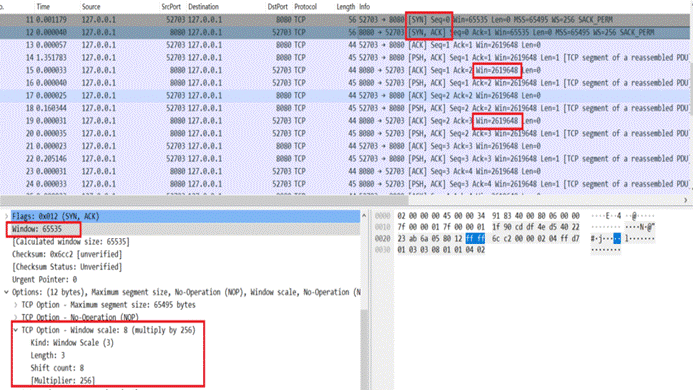Sort by the DstPort column header
Screen dimensions: 693x390
tap(278, 7)
